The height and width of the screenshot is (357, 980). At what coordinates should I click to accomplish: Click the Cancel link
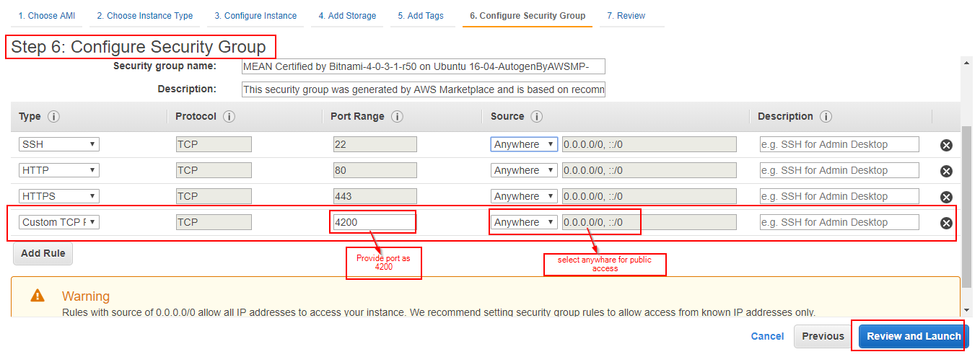(x=767, y=336)
